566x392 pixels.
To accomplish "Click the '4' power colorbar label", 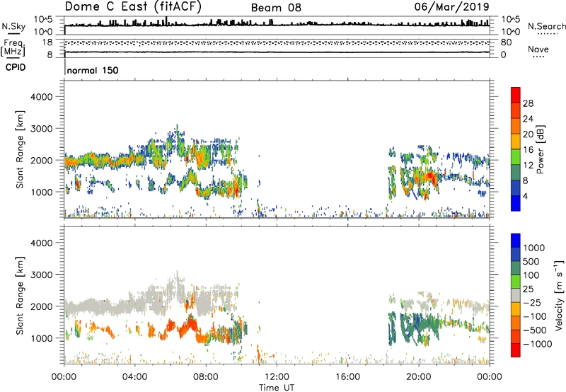I will (525, 196).
